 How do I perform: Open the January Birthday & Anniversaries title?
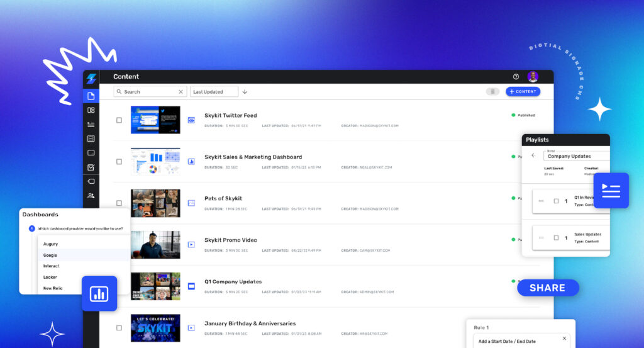coord(250,323)
